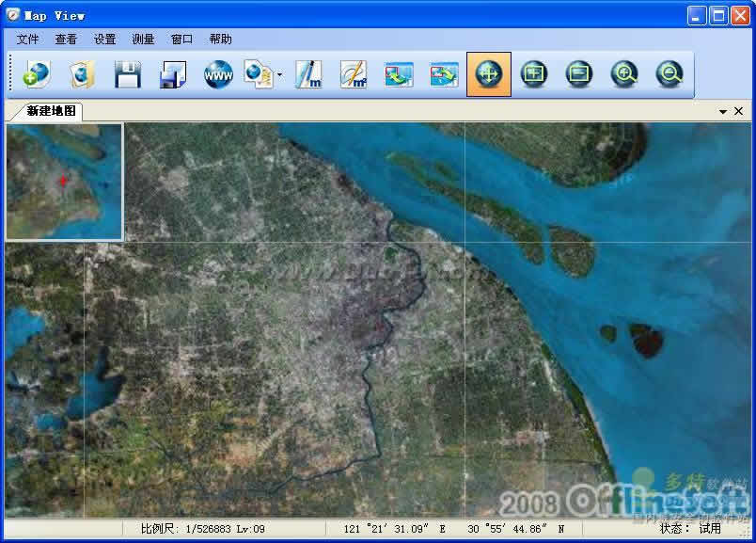The width and height of the screenshot is (756, 543).
Task: Select the distance measurement ruler tool
Action: [308, 74]
